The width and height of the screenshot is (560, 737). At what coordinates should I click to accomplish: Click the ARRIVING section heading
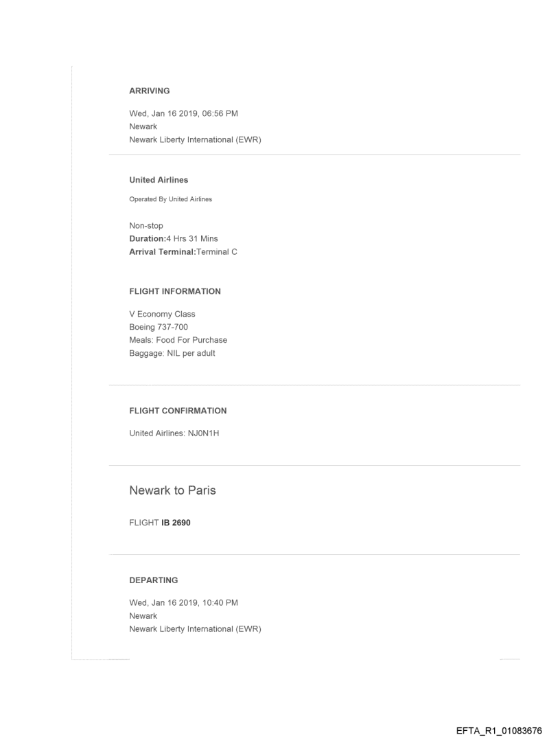[150, 90]
